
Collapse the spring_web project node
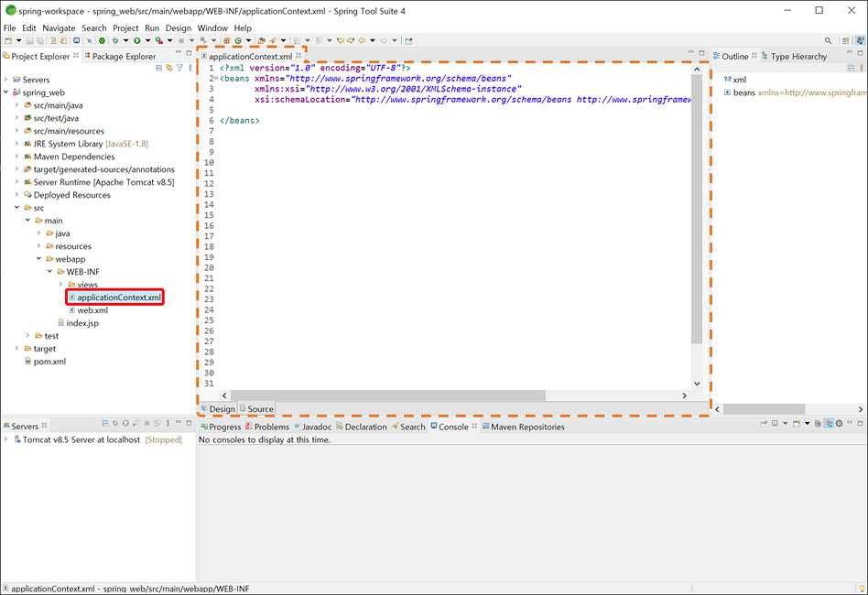[6, 92]
